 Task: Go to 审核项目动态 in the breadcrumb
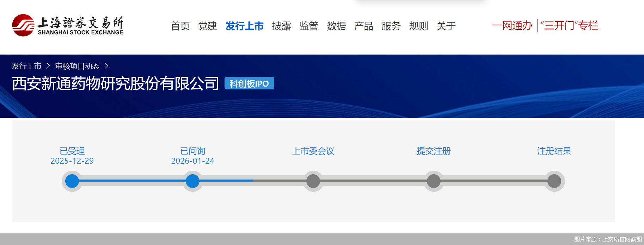click(78, 66)
